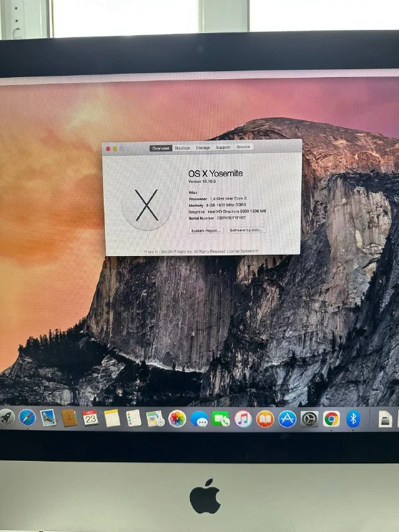Launch FaceTime from the dock
The width and height of the screenshot is (399, 532).
(x=221, y=419)
